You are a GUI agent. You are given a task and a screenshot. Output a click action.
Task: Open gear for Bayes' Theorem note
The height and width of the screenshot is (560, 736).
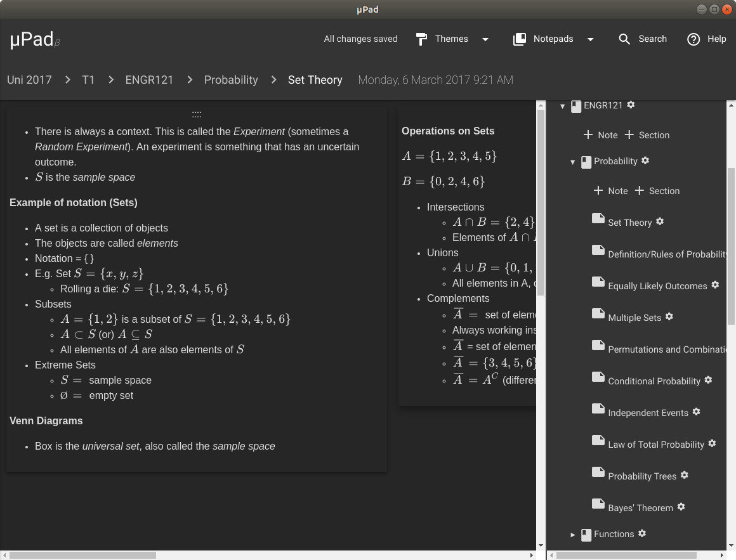click(x=681, y=507)
